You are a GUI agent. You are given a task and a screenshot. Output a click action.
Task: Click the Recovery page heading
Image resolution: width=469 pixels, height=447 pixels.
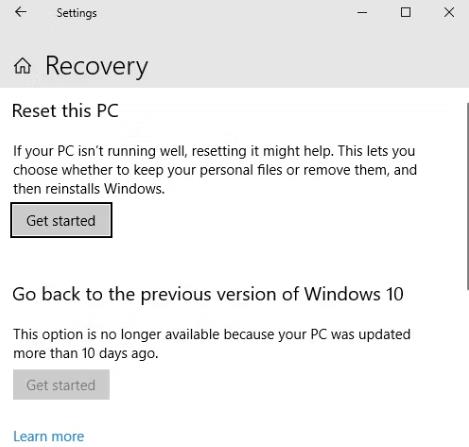97,66
